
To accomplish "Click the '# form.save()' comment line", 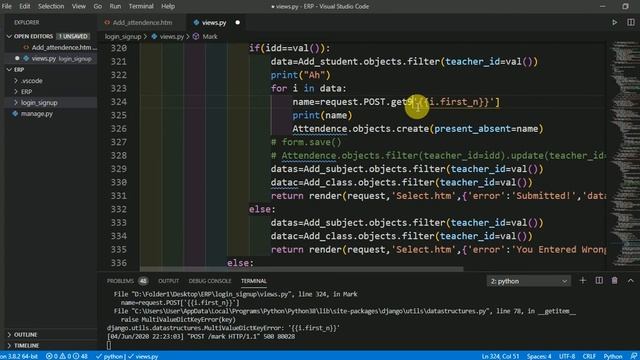I will click(306, 142).
